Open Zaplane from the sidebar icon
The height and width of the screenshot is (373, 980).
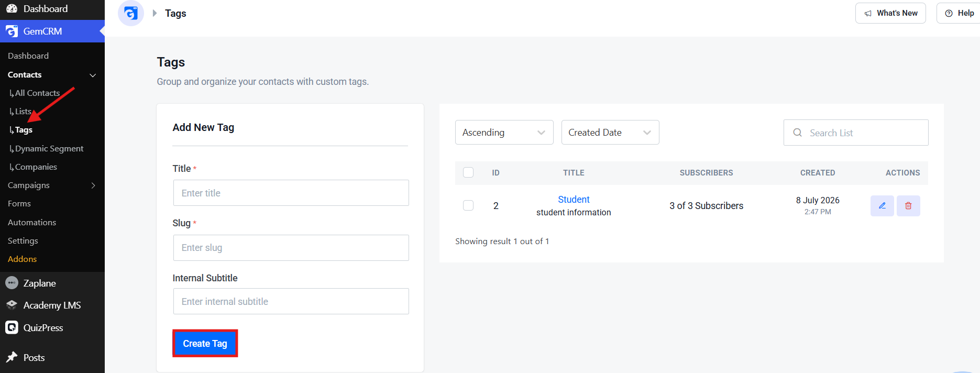[12, 283]
